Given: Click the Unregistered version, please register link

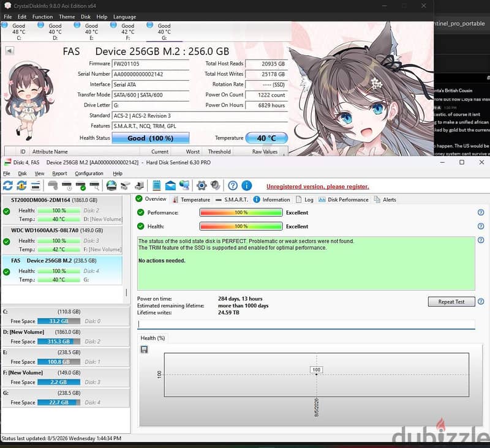Looking at the screenshot, I should coord(317,187).
